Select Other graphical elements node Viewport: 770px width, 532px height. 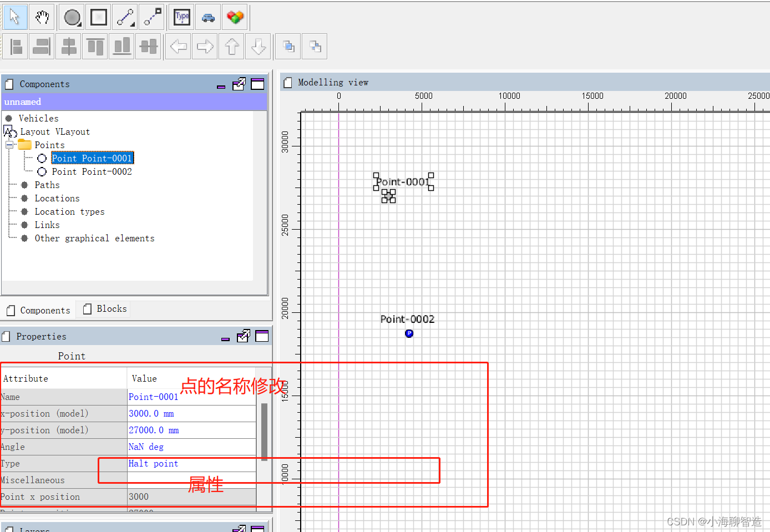(94, 238)
